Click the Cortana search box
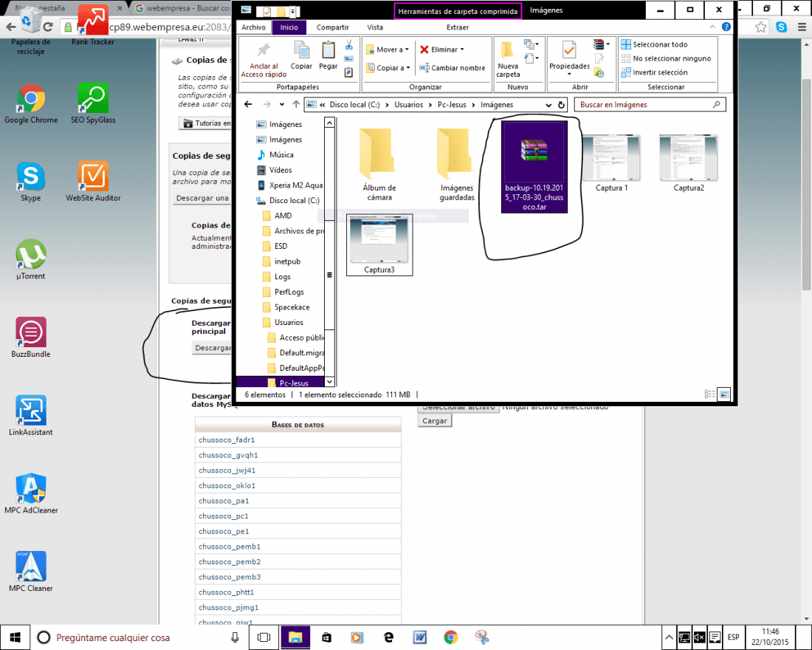This screenshot has height=650, width=812. [139, 637]
